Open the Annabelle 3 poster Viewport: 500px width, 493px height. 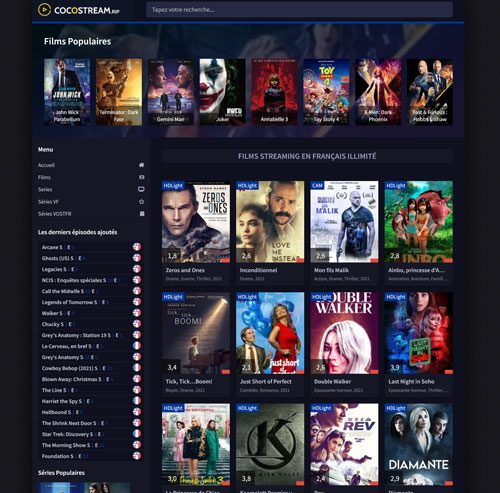coord(274,92)
